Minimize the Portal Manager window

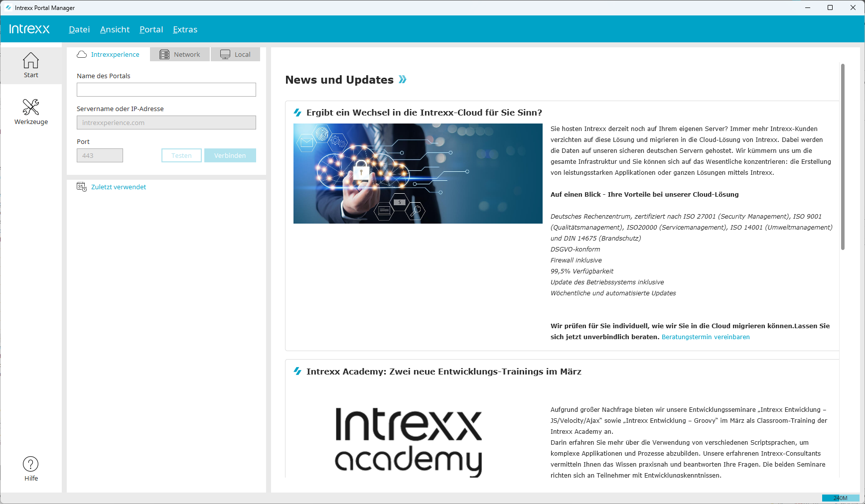pos(808,7)
